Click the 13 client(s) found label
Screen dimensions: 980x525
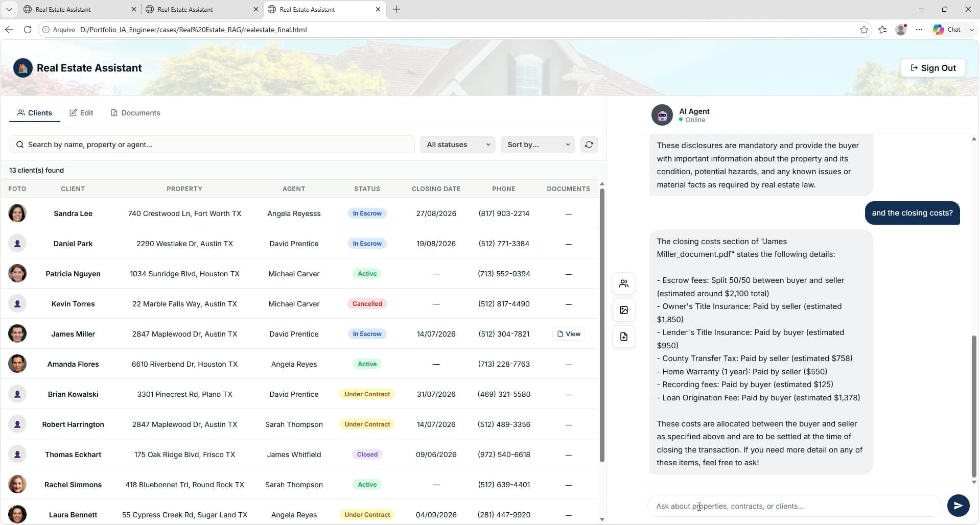36,170
